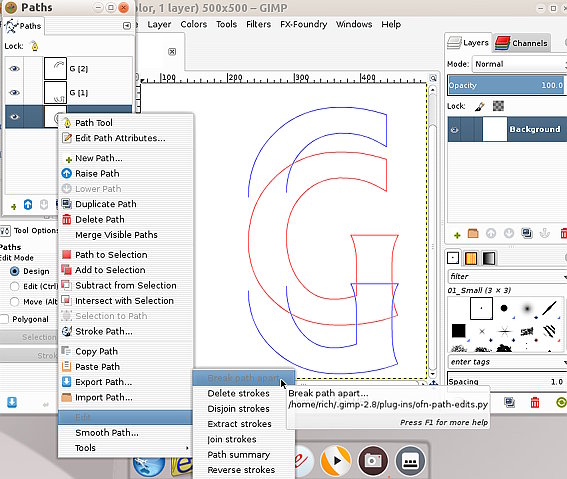Hide the Background layer eye icon
Viewport: 567px width, 479px height.
pyautogui.click(x=455, y=129)
